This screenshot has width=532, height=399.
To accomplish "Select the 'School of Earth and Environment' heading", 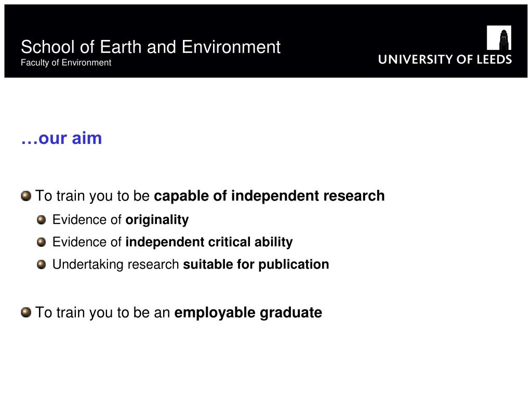I will click(151, 47).
